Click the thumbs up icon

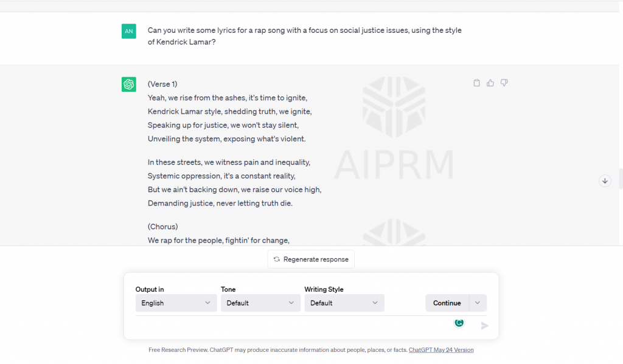click(x=490, y=83)
